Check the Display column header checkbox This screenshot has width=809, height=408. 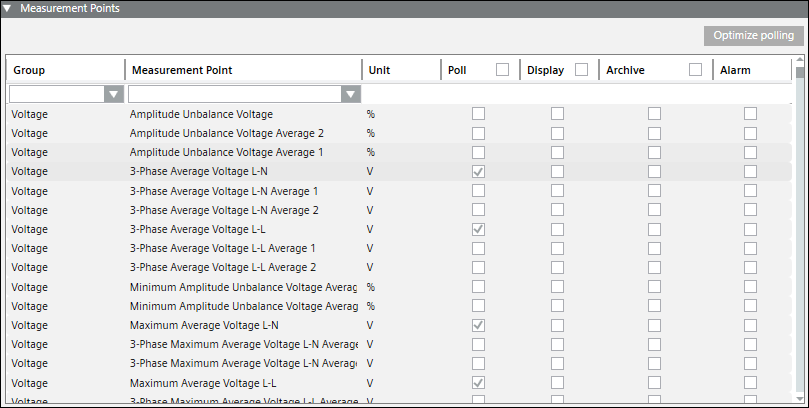[581, 70]
